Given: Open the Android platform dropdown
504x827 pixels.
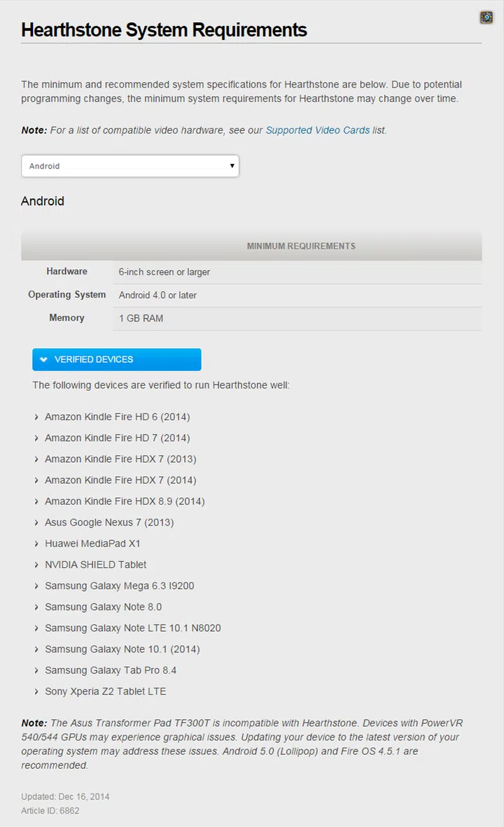Looking at the screenshot, I should (130, 166).
